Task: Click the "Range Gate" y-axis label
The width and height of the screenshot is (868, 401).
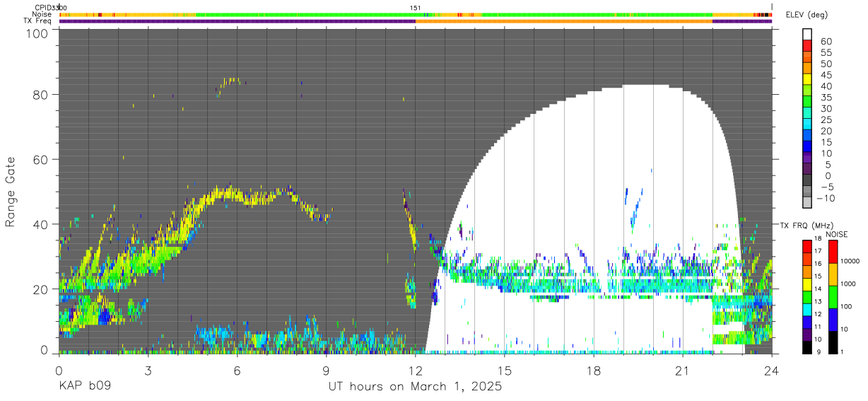Action: click(x=11, y=191)
